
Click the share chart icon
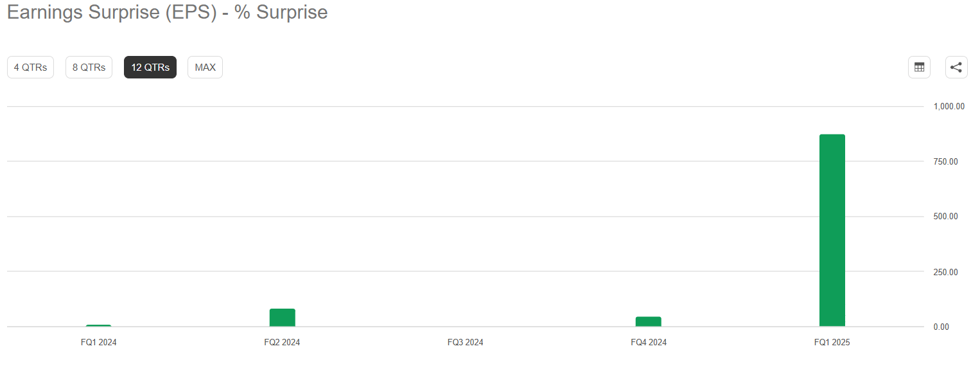956,68
